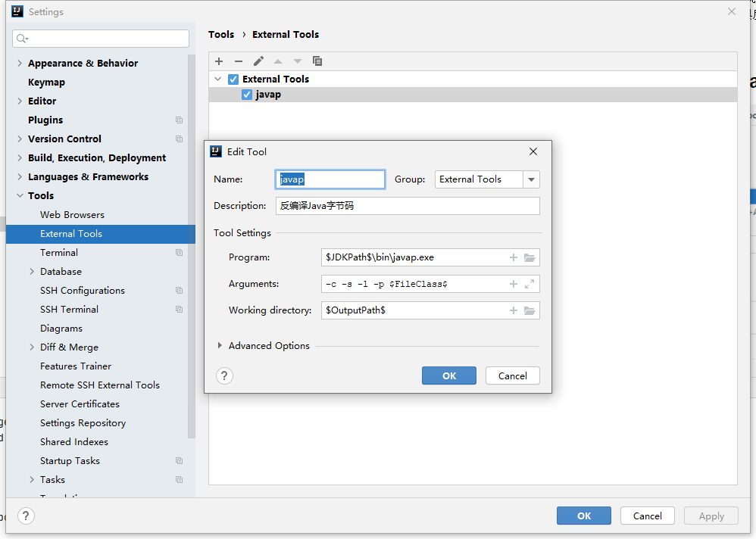Expand the Arguments field editor
Image resolution: width=756 pixels, height=539 pixels.
click(530, 284)
